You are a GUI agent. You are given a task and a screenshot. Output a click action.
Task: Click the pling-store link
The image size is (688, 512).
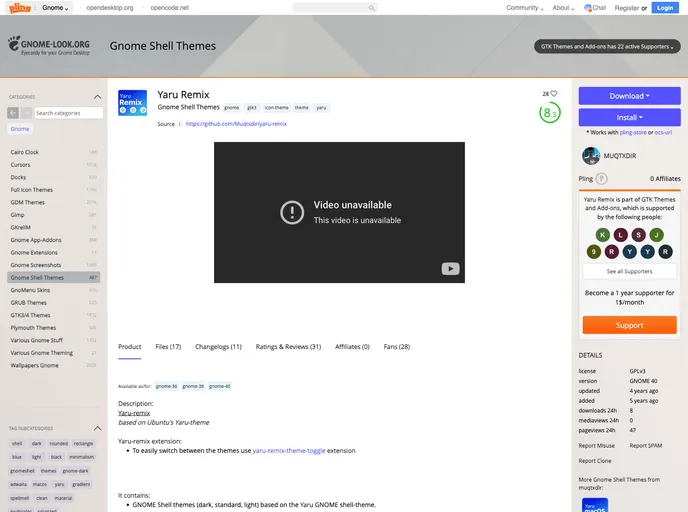pos(633,132)
